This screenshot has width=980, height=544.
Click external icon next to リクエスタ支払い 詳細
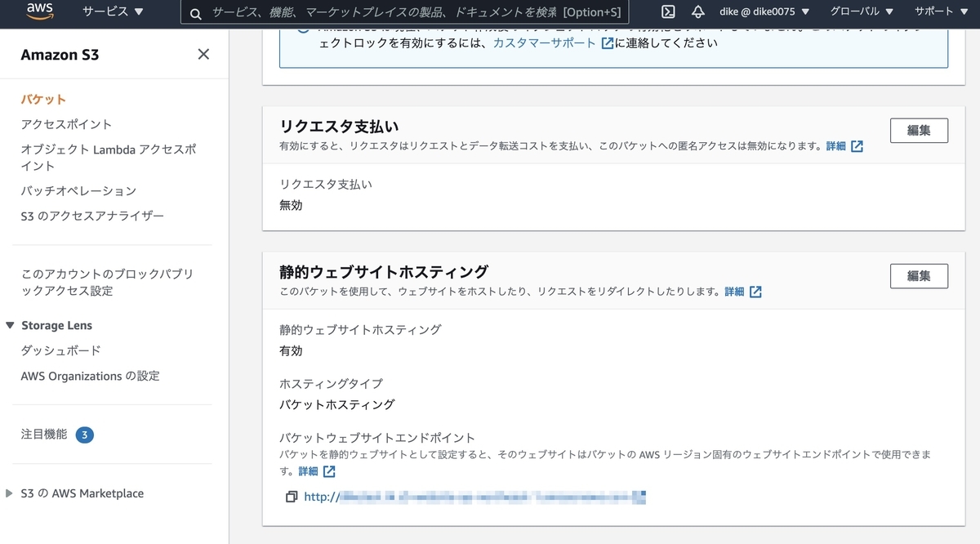857,146
